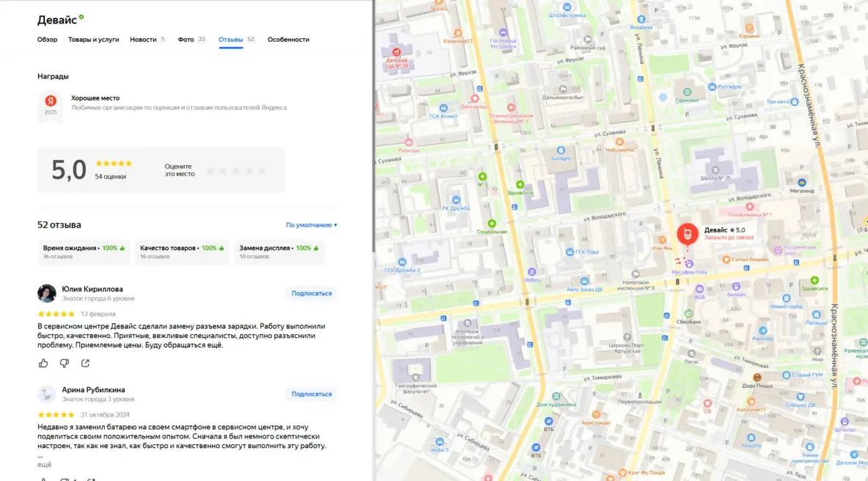The height and width of the screenshot is (481, 868).
Task: Select Психиатрическая больница № 1 marker
Action: [511, 107]
